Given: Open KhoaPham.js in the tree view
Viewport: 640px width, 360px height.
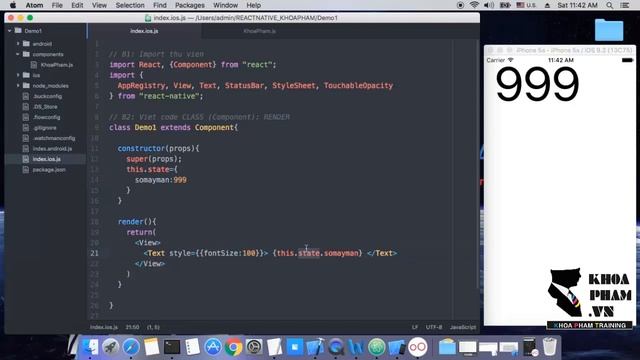Looking at the screenshot, I should [x=57, y=65].
